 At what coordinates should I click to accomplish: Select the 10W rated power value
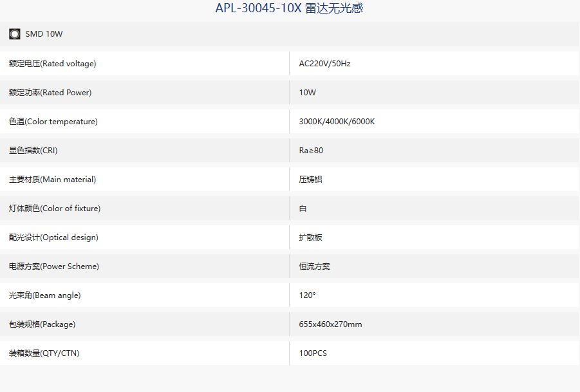point(308,93)
